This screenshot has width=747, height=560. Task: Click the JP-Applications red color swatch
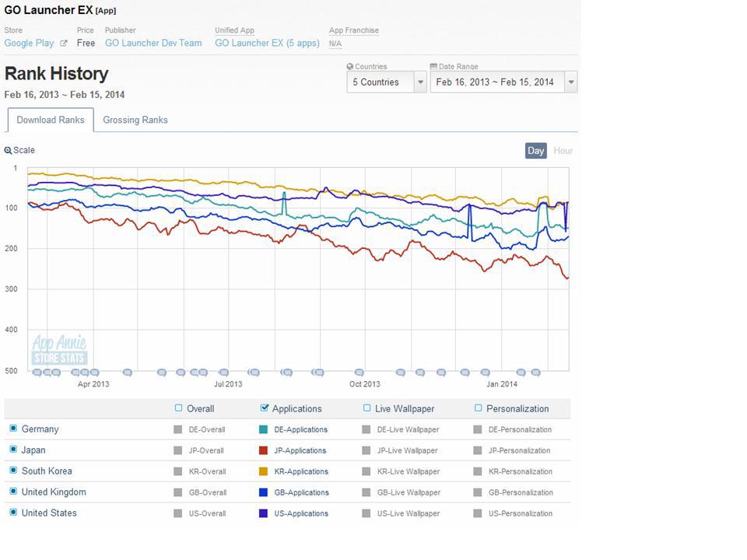pos(263,450)
